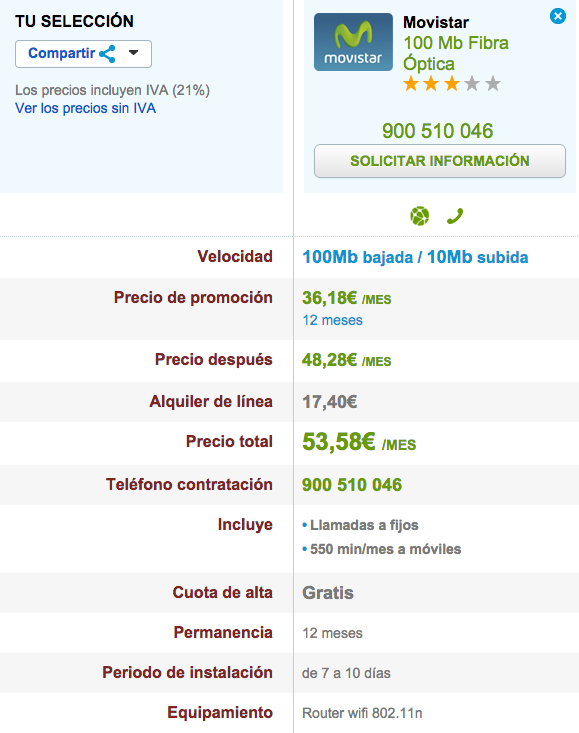Click '12 meses' under promotion price
The image size is (579, 733).
[332, 320]
